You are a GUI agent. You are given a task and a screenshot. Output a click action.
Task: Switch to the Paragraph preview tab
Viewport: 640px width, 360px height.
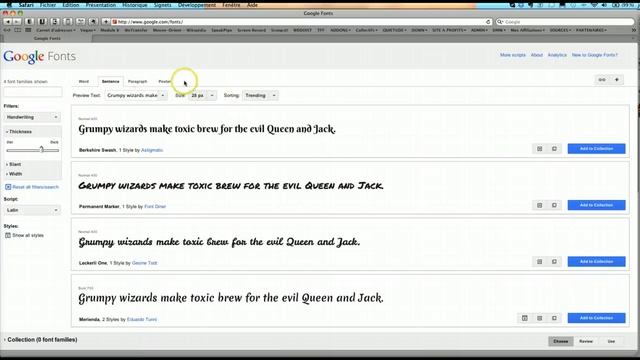[x=138, y=81]
